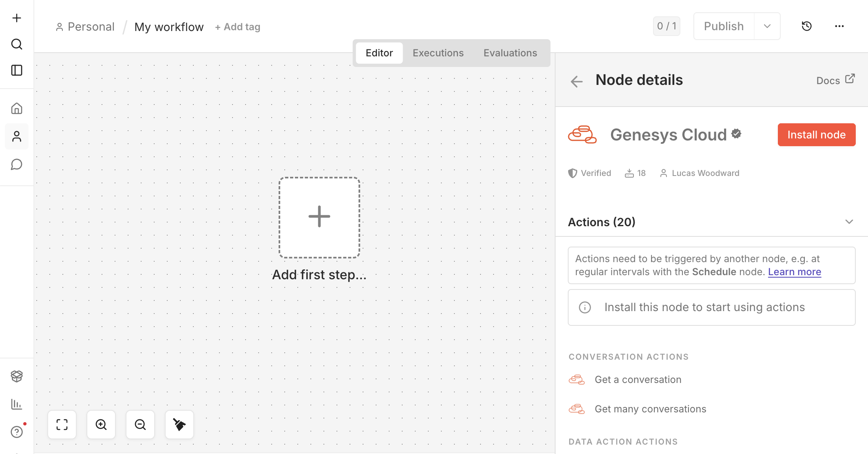The height and width of the screenshot is (454, 868).
Task: Open the insights bar chart icon
Action: [x=17, y=404]
